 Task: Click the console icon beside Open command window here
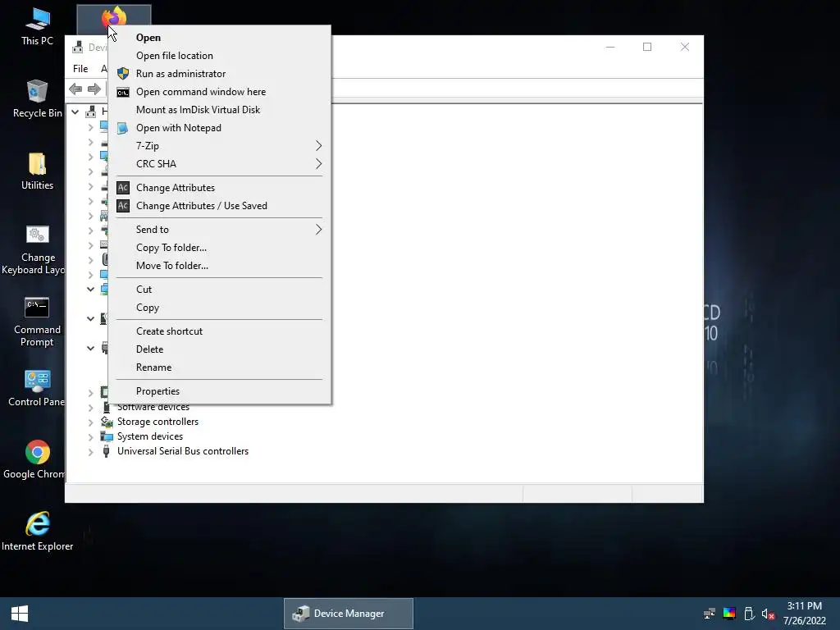coord(123,92)
